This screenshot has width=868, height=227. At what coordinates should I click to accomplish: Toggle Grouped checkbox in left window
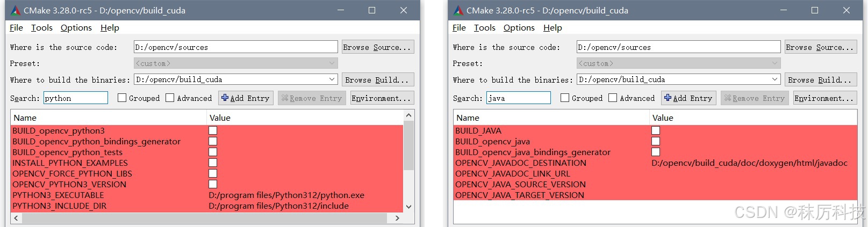[122, 98]
